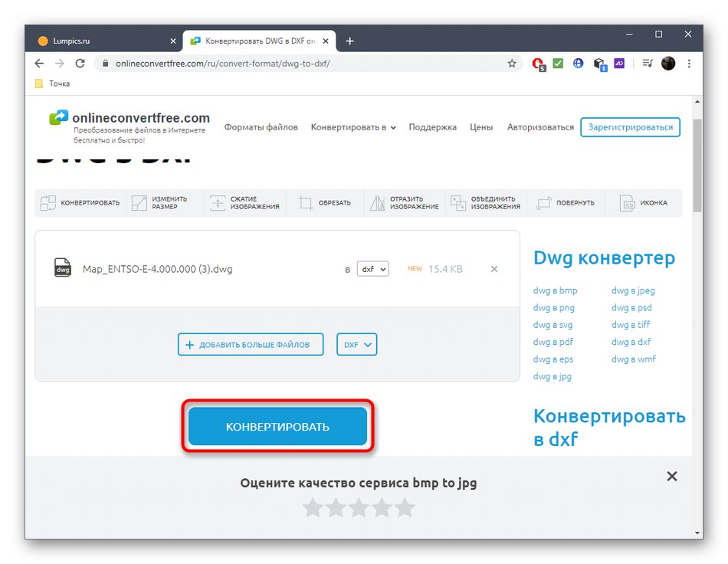Open the dwg в dxf link
728x564 pixels.
point(631,342)
